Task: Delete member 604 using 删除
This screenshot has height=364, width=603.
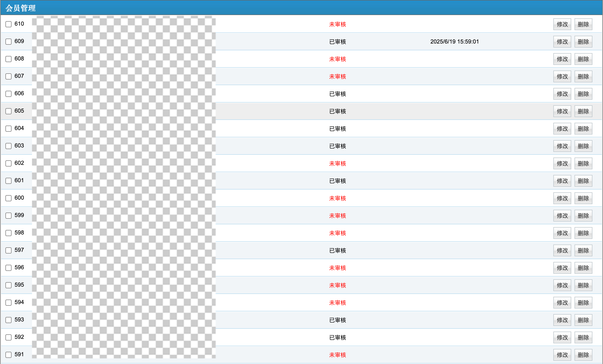Action: (x=583, y=129)
